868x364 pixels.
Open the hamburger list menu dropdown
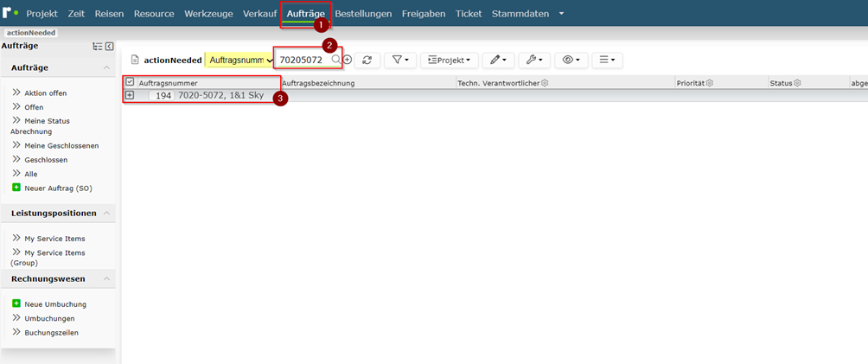click(607, 60)
